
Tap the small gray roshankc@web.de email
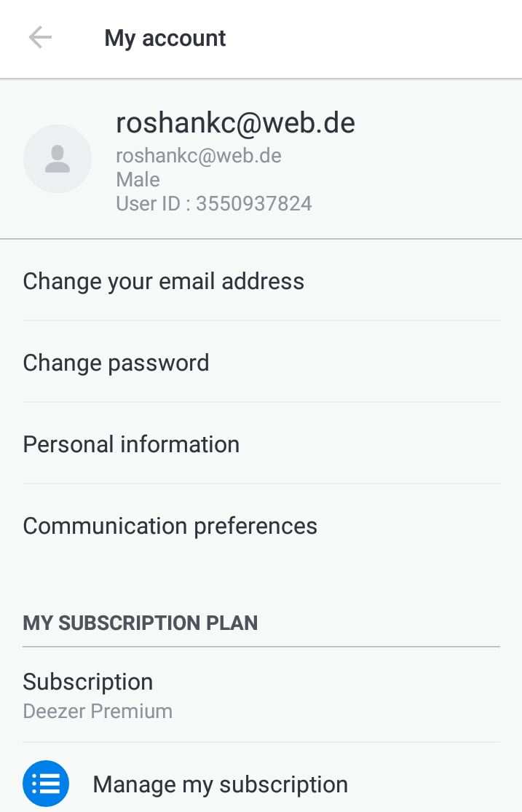pos(199,155)
